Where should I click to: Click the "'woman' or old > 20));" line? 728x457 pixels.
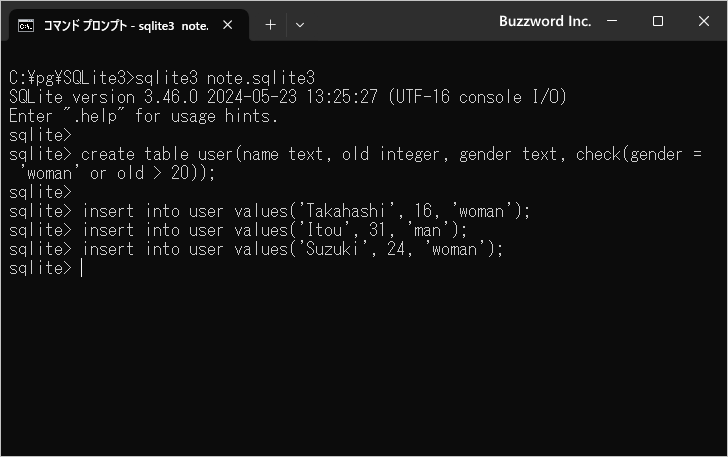point(130,173)
